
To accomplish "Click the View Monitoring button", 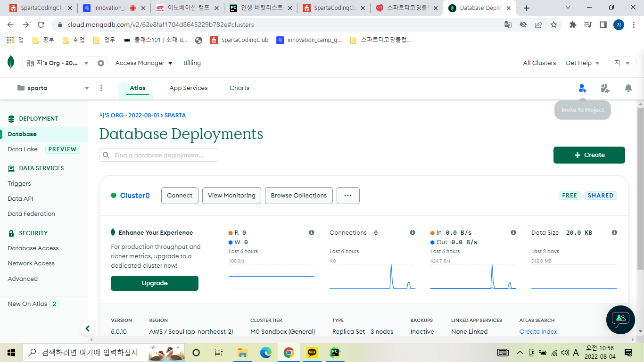I will 231,196.
